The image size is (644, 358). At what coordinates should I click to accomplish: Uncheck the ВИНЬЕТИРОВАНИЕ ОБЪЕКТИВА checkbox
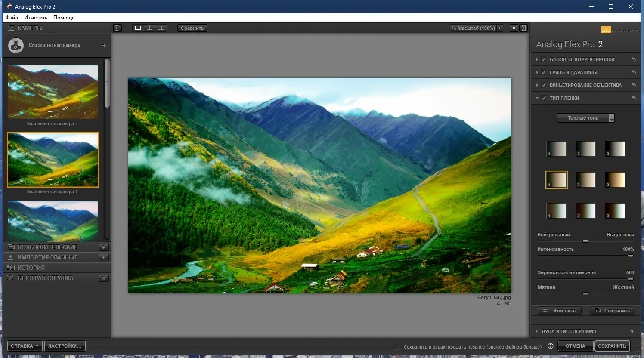point(544,85)
